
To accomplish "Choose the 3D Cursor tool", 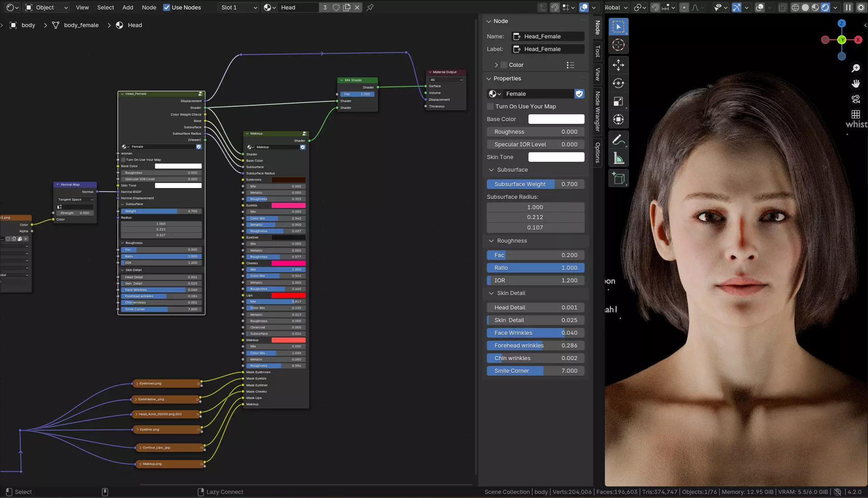I will point(618,45).
